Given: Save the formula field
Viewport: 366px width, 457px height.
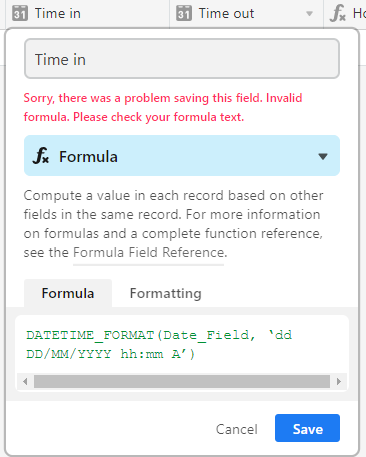Looking at the screenshot, I should pyautogui.click(x=307, y=428).
